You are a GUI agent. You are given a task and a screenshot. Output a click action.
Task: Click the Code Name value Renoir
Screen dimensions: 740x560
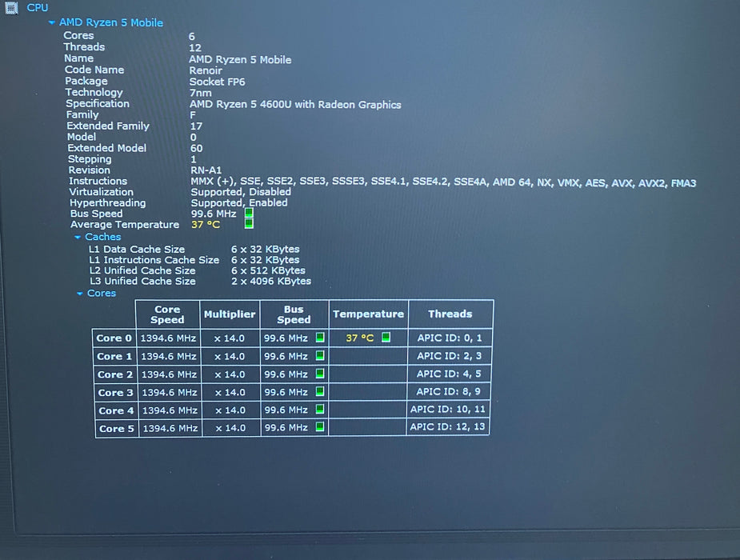206,70
